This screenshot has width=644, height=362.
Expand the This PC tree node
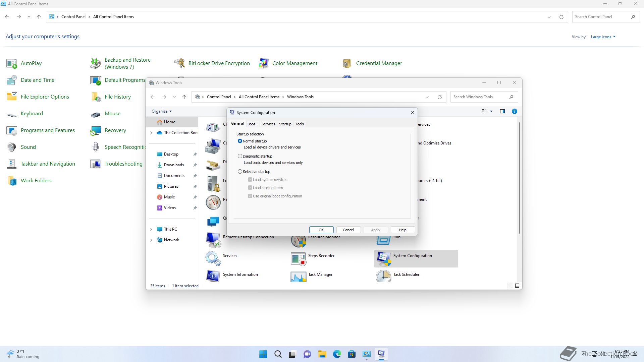click(151, 229)
